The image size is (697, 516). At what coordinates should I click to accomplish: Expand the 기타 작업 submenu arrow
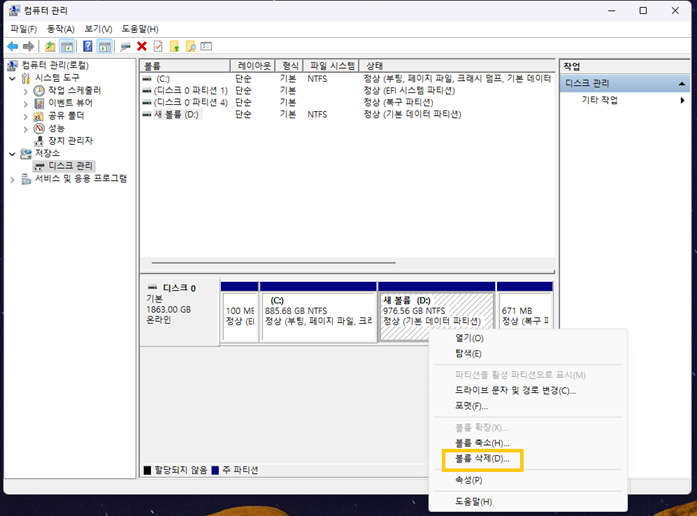(x=682, y=100)
